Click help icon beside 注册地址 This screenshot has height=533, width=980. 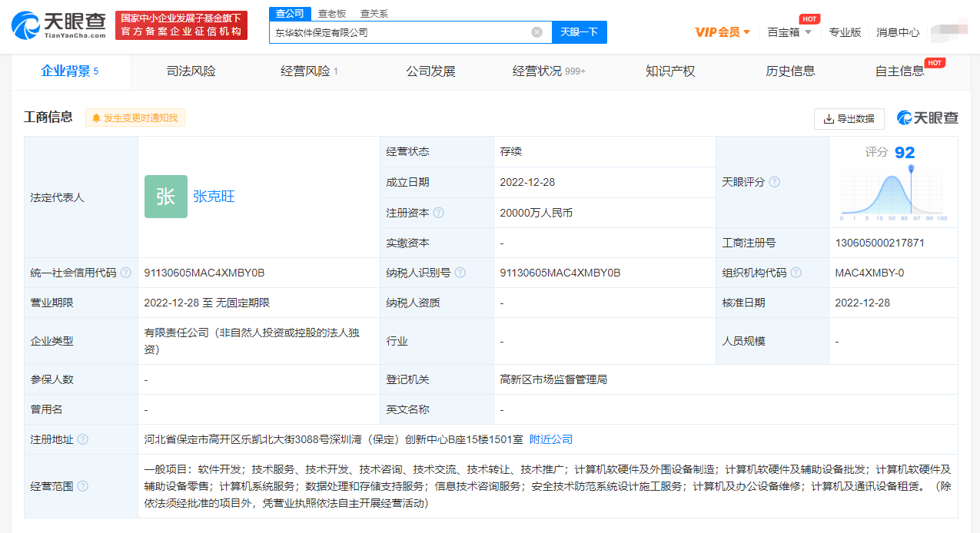click(x=83, y=439)
